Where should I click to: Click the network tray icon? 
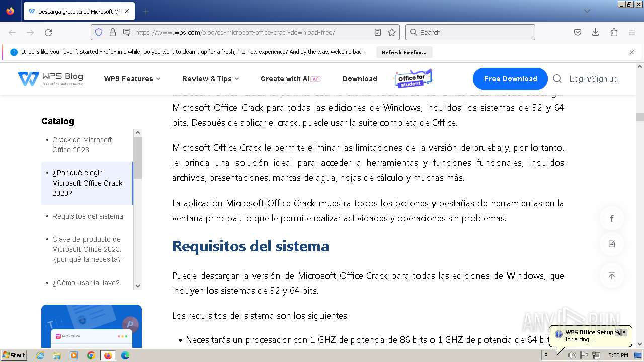point(596,355)
